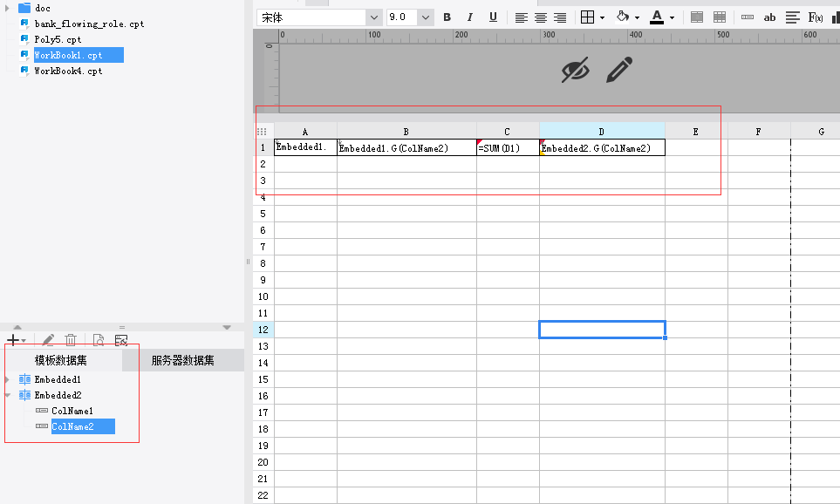The width and height of the screenshot is (840, 504).
Task: Click cell B1 with Embedded1.G(ColName2)
Action: click(x=406, y=148)
